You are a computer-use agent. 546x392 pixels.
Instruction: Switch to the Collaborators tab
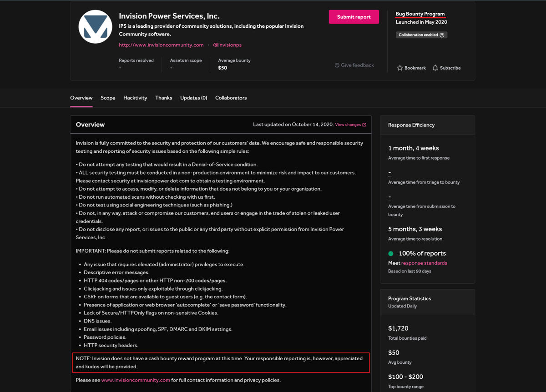pyautogui.click(x=231, y=98)
